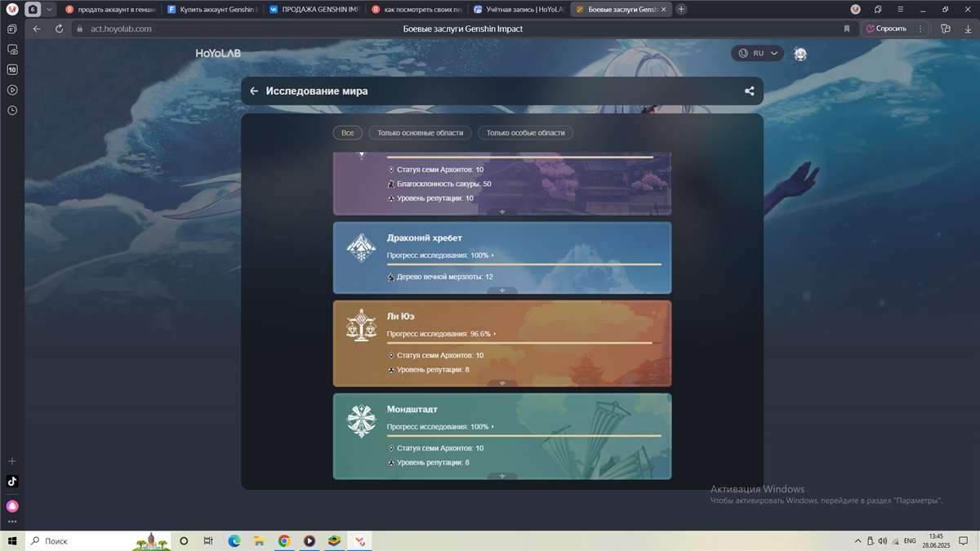
Task: Launch Microsoft Edge from the taskbar
Action: (x=234, y=541)
